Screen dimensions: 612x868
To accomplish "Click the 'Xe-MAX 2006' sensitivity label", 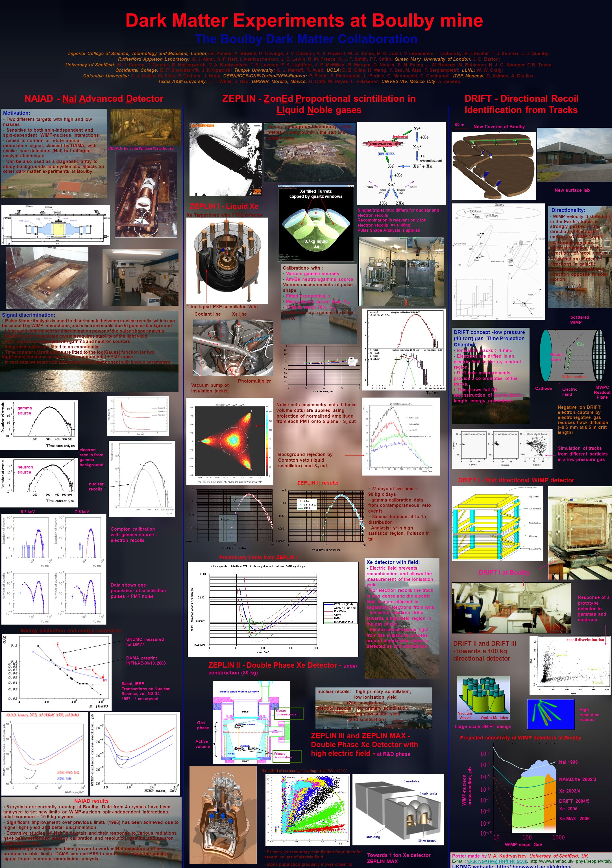I will coord(574,819).
